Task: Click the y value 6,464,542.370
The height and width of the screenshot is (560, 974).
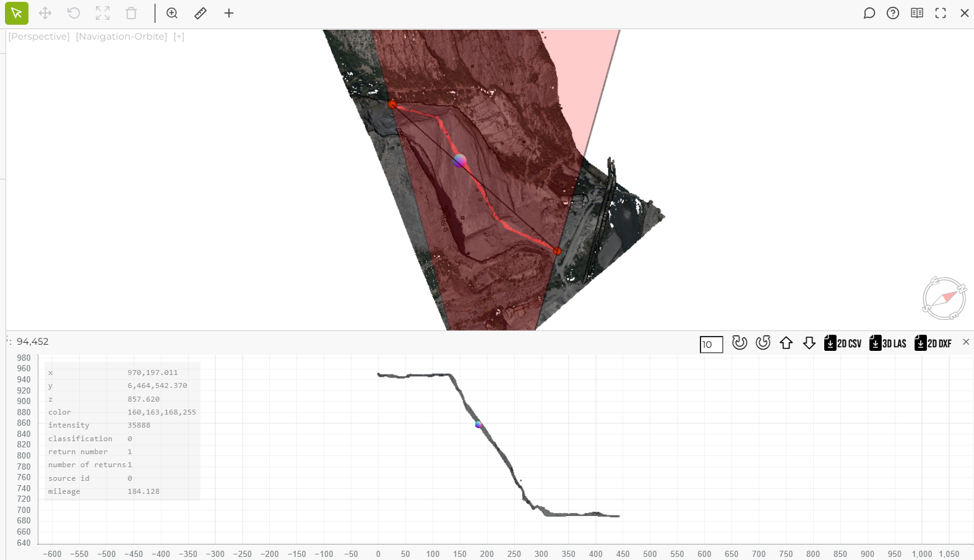Action: 157,386
